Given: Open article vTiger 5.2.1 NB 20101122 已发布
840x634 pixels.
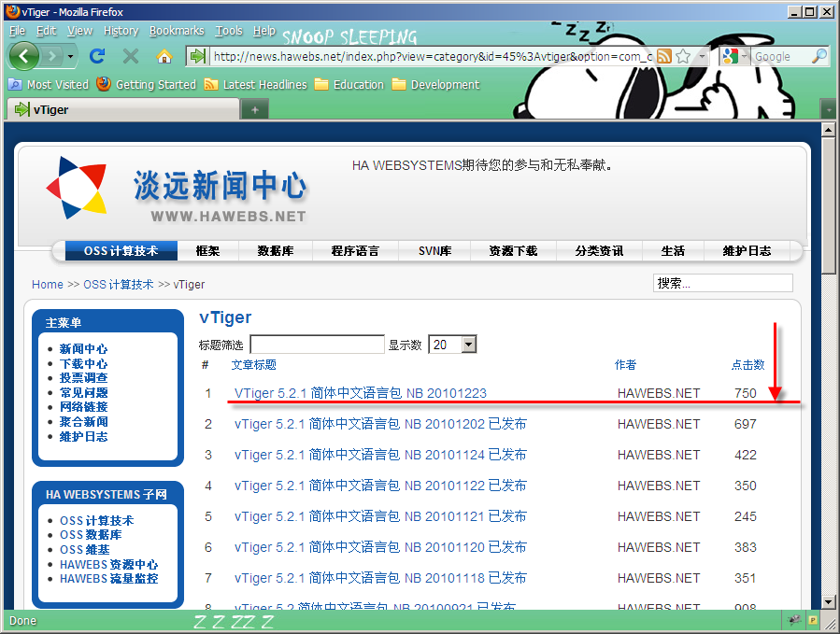Looking at the screenshot, I should pyautogui.click(x=380, y=486).
